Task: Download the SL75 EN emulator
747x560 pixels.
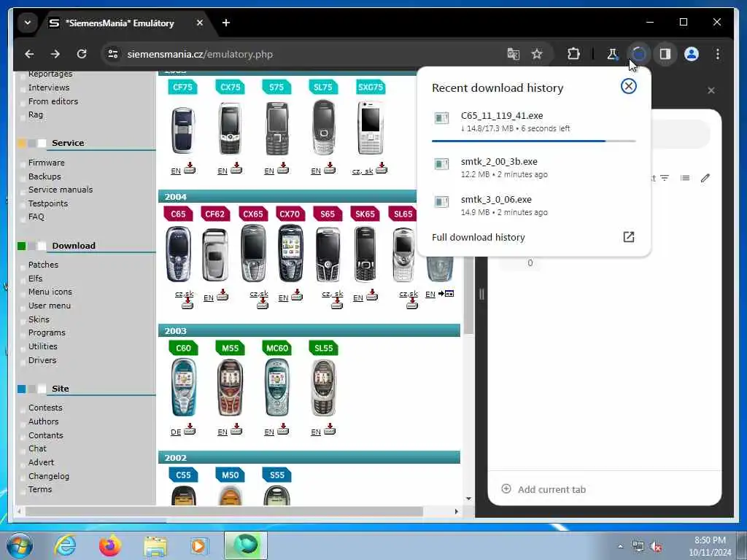Action: coord(330,168)
